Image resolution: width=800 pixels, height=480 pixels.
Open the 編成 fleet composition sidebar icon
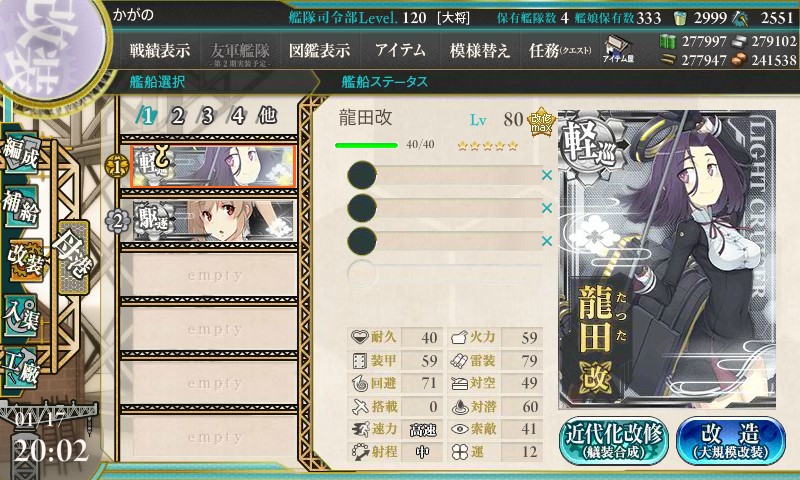pos(21,154)
